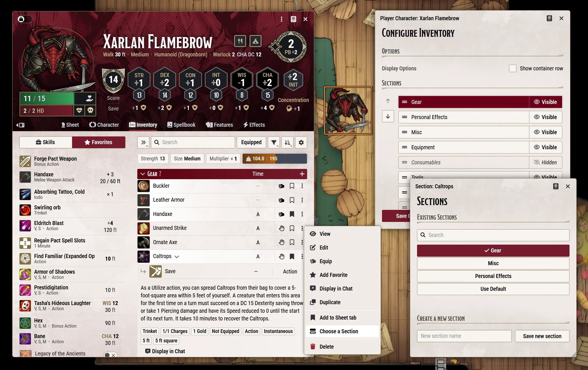The height and width of the screenshot is (370, 588).
Task: Toggle the sheet lock switch
Action: click(x=25, y=19)
